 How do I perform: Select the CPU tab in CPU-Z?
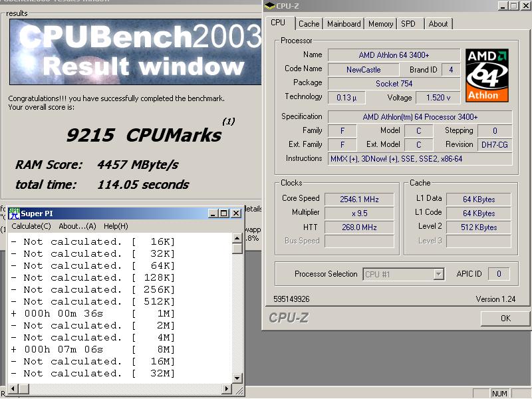point(278,23)
